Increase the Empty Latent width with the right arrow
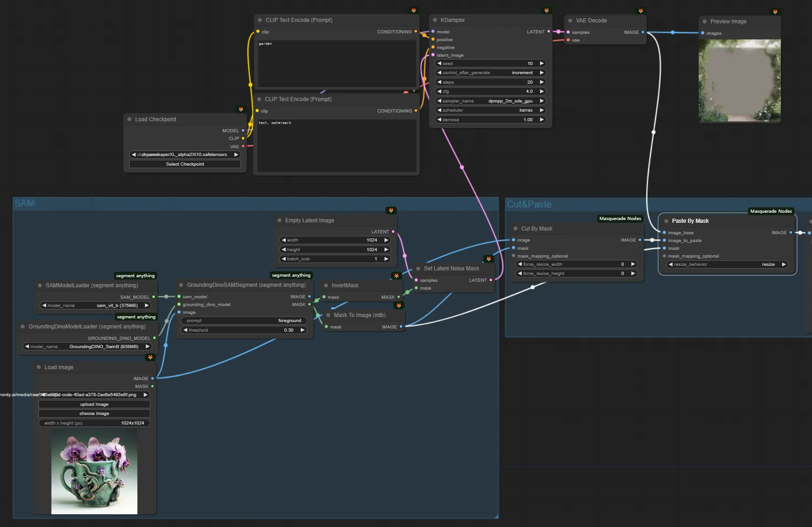The height and width of the screenshot is (527, 812). (x=386, y=240)
